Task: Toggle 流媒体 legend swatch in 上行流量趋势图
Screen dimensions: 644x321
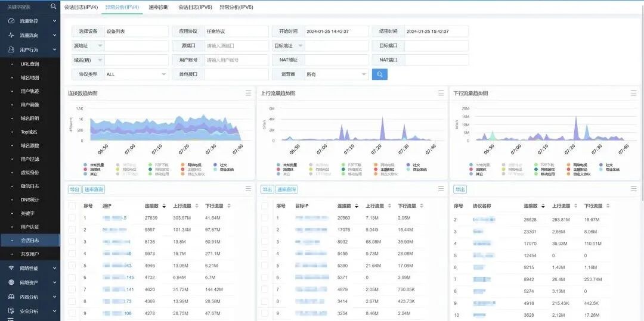Action: (278, 169)
